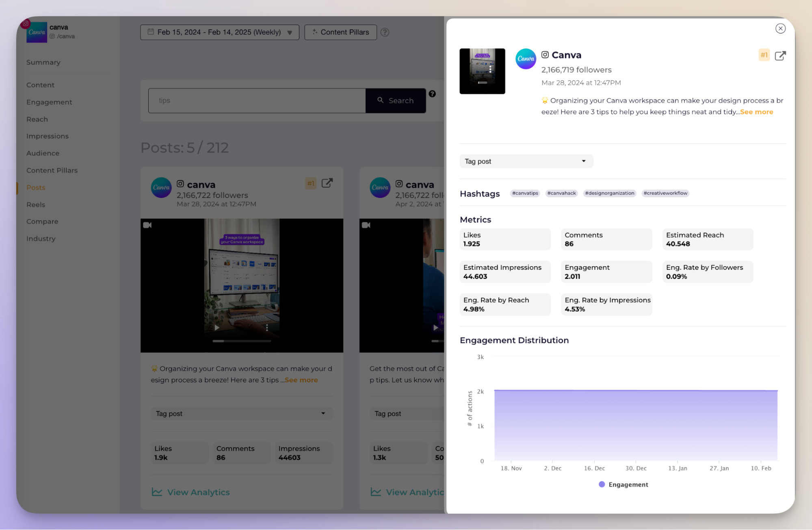
Task: Open Reels in sidebar
Action: [x=36, y=204]
